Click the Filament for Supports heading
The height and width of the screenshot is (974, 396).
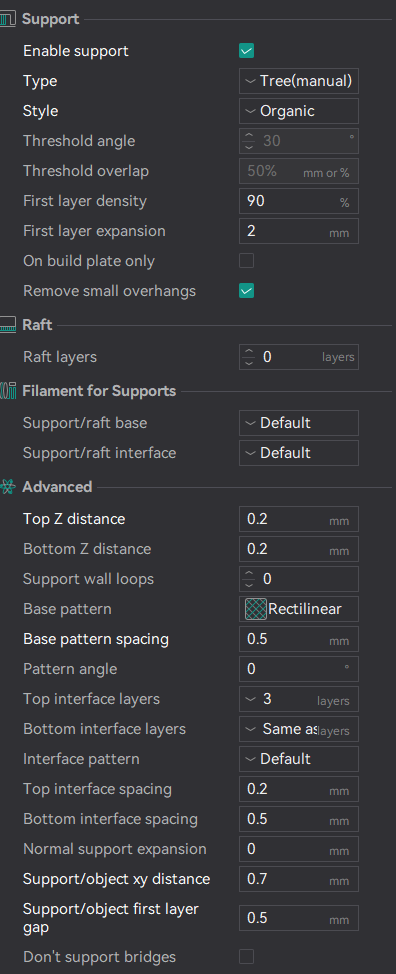point(99,391)
